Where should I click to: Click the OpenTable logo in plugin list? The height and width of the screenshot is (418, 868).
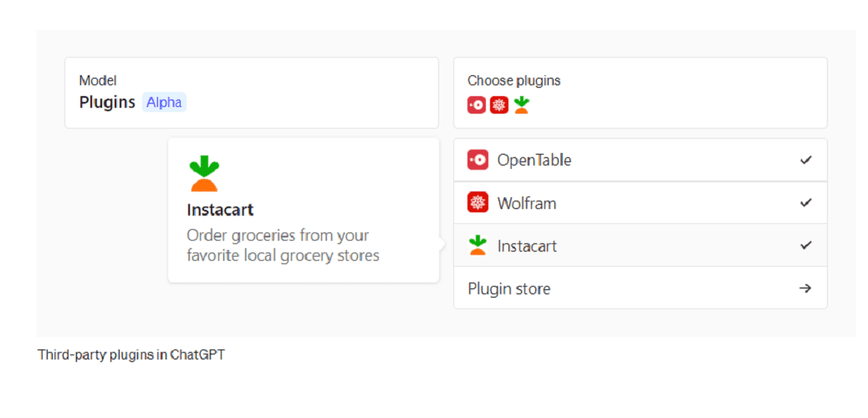pyautogui.click(x=477, y=160)
